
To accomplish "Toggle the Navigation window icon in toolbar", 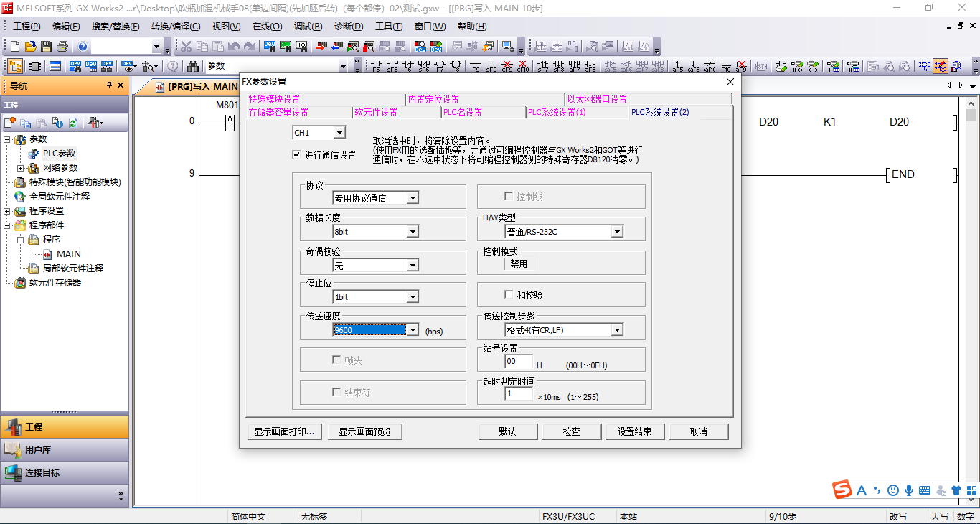I will pyautogui.click(x=15, y=66).
